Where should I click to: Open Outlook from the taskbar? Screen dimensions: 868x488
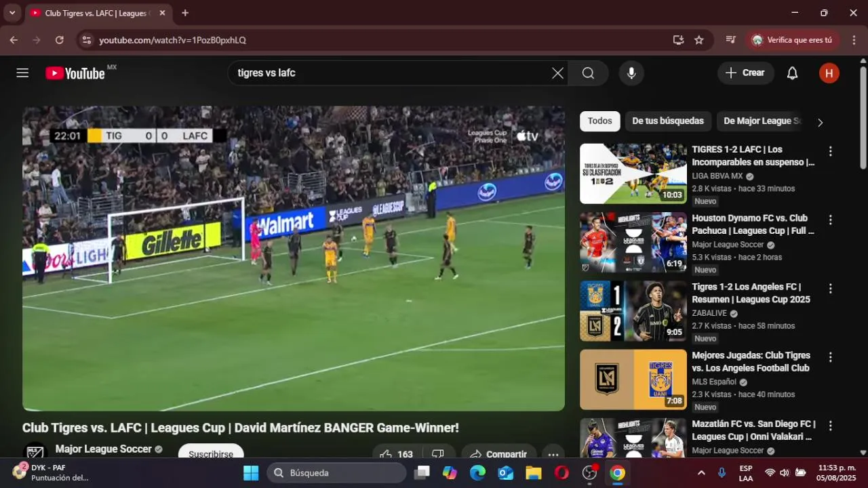pos(506,473)
